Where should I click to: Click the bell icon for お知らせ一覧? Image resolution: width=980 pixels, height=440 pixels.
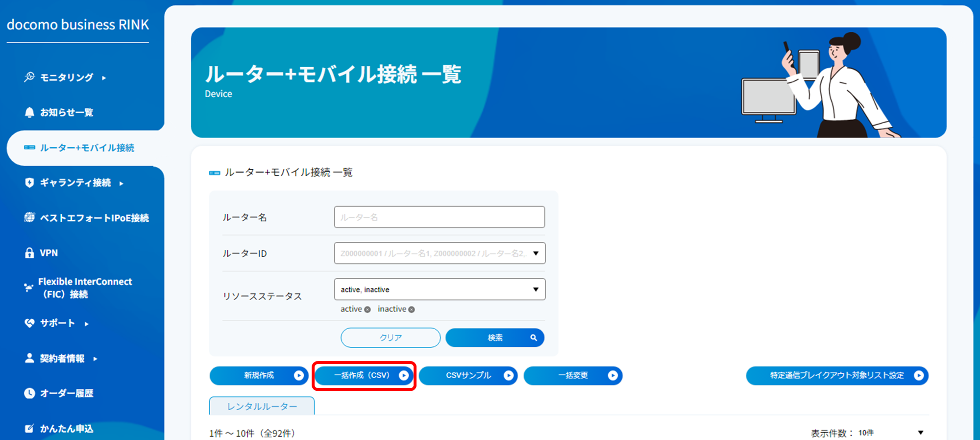[29, 112]
